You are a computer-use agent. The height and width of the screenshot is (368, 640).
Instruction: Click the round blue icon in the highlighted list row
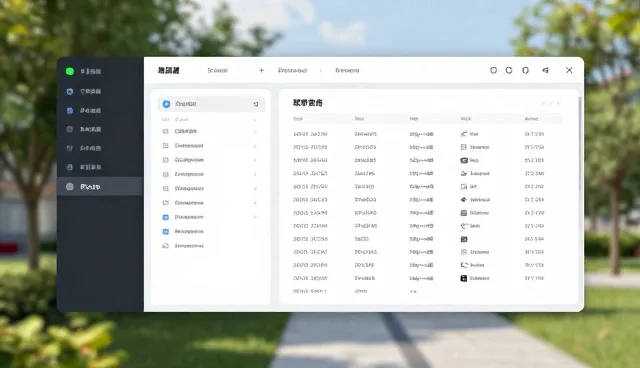coord(167,104)
